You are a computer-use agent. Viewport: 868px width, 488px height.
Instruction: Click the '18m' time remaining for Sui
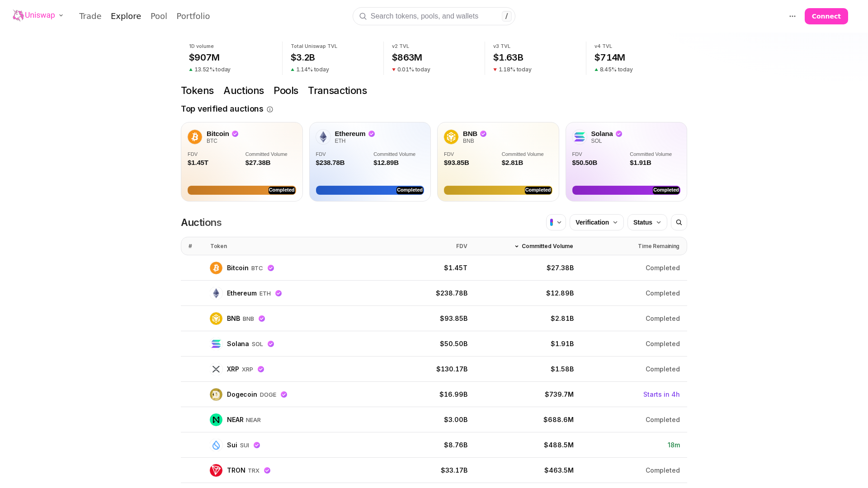[674, 445]
